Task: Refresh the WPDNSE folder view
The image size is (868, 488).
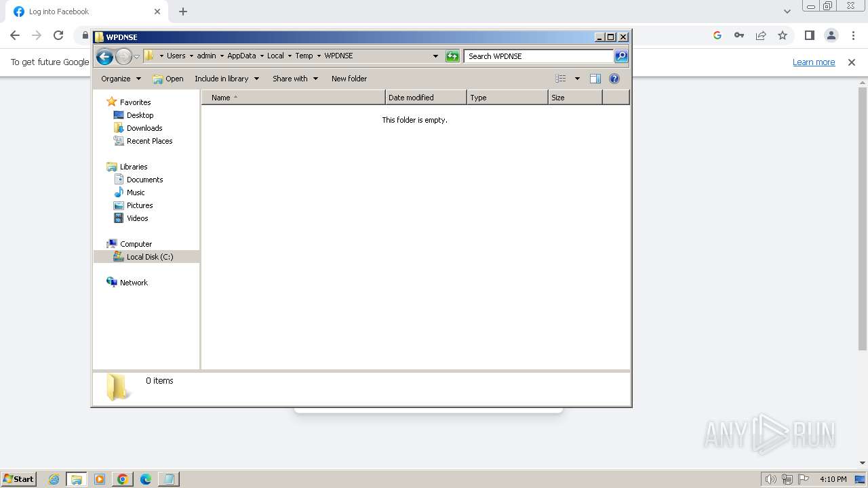Action: [x=452, y=56]
